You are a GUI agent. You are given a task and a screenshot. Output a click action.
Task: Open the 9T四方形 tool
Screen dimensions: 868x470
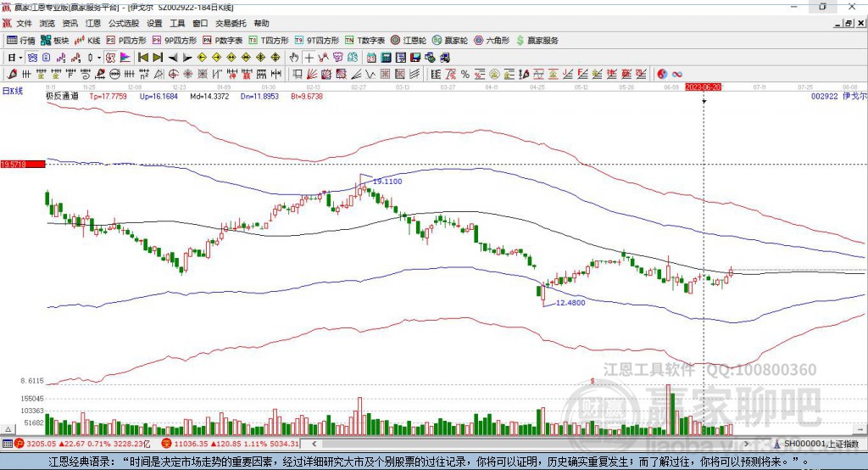(317, 41)
